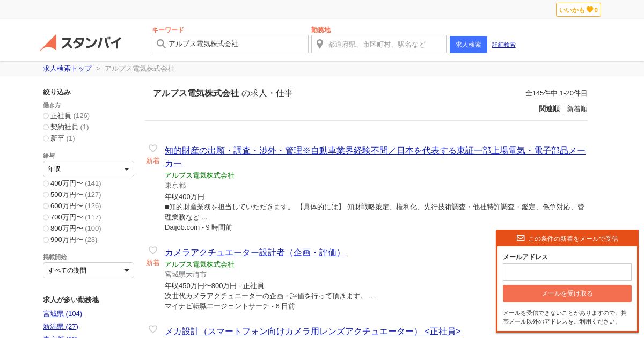
Task: Select the 契約社員 work type radio
Action: [46, 127]
